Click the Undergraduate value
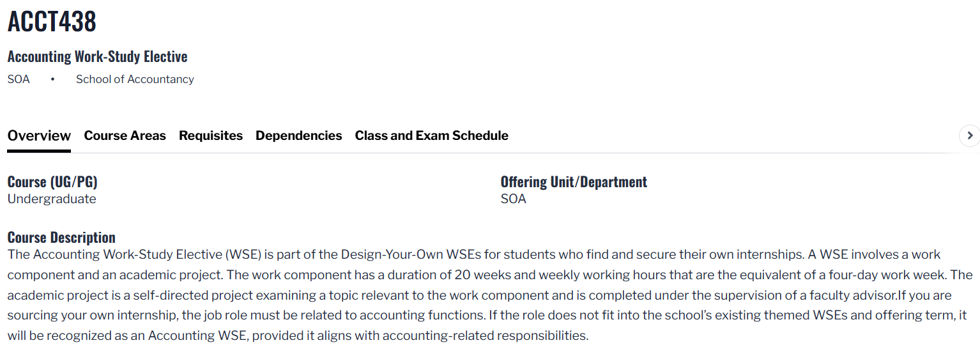Image resolution: width=980 pixels, height=361 pixels. pos(52,199)
